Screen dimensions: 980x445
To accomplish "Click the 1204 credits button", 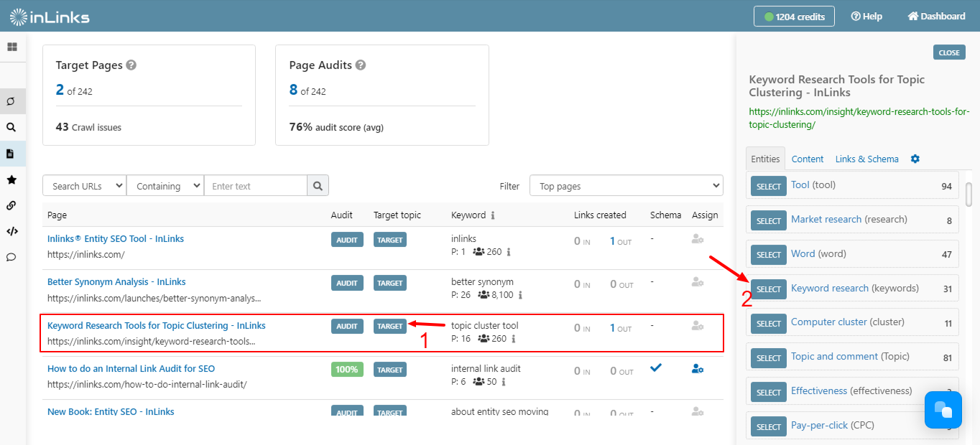I will tap(794, 17).
